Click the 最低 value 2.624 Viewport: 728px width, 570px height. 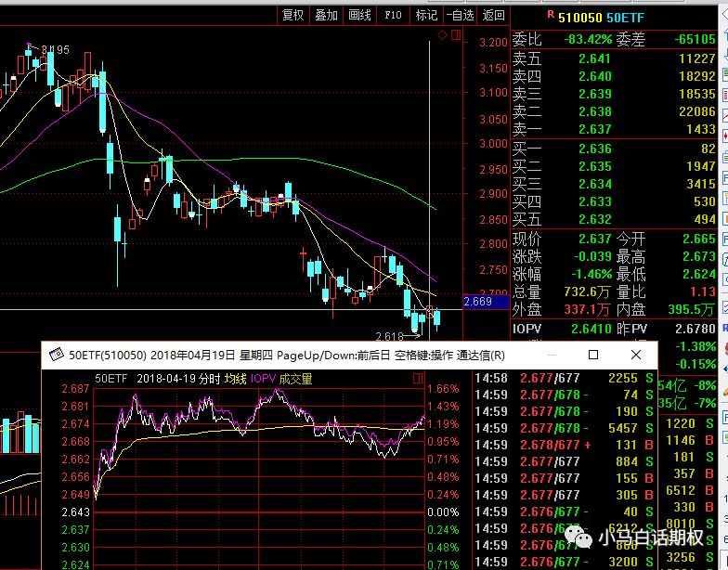click(x=698, y=275)
